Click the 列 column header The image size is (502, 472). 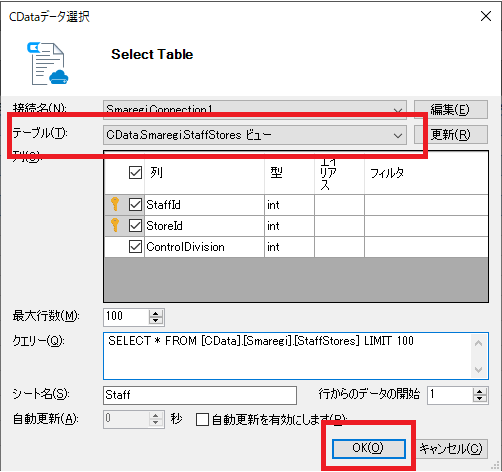pos(204,173)
